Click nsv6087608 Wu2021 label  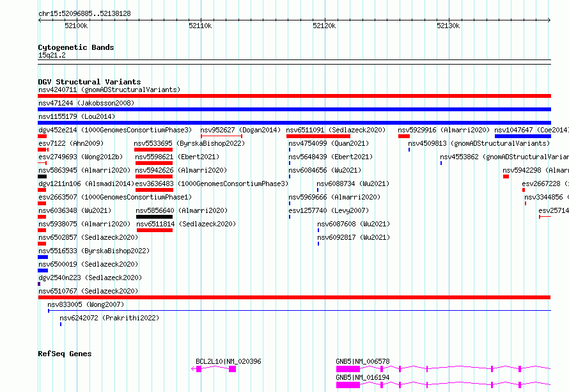point(354,224)
